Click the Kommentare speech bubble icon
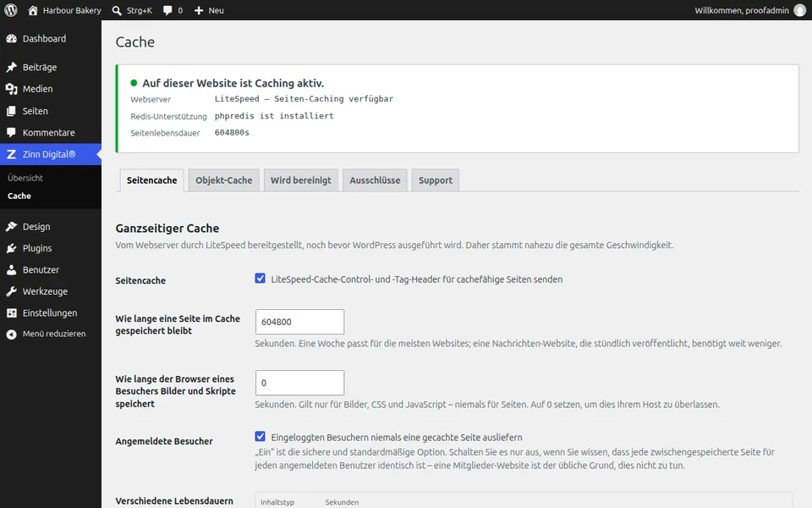 [x=11, y=133]
